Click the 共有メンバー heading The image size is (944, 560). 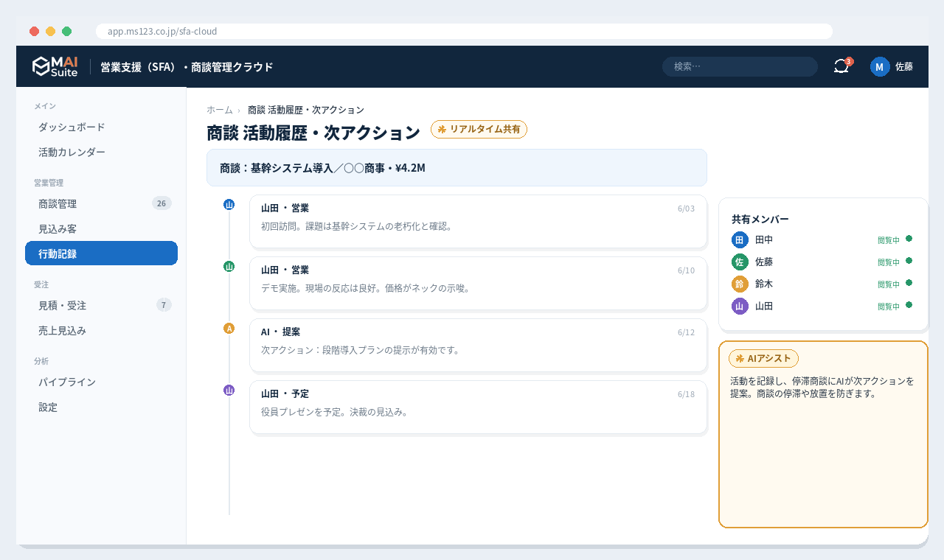760,220
